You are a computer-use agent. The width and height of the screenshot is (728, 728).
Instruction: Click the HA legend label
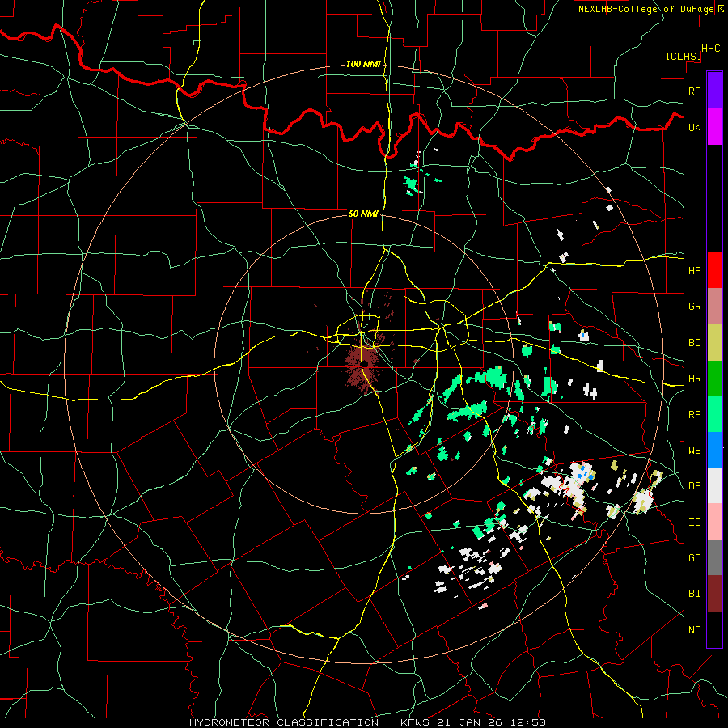[x=694, y=271]
